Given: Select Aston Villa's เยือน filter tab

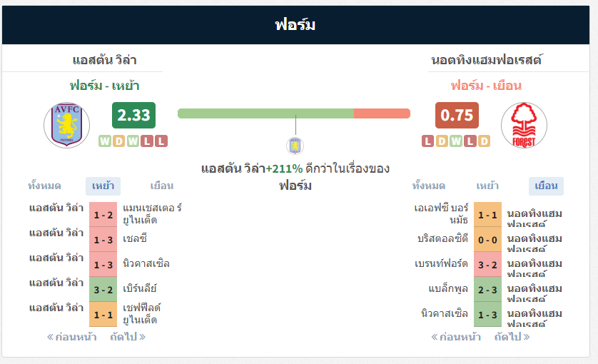Looking at the screenshot, I should pos(162,186).
